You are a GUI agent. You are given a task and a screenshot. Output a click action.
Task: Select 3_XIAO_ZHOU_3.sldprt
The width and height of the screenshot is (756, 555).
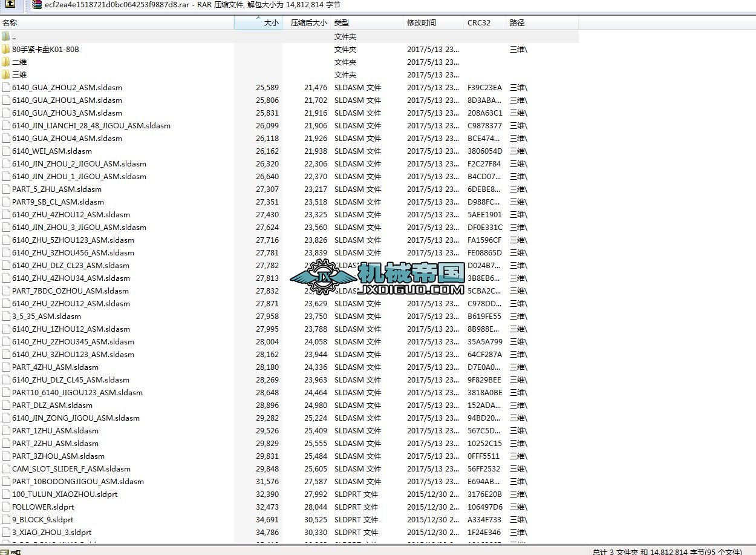click(51, 533)
